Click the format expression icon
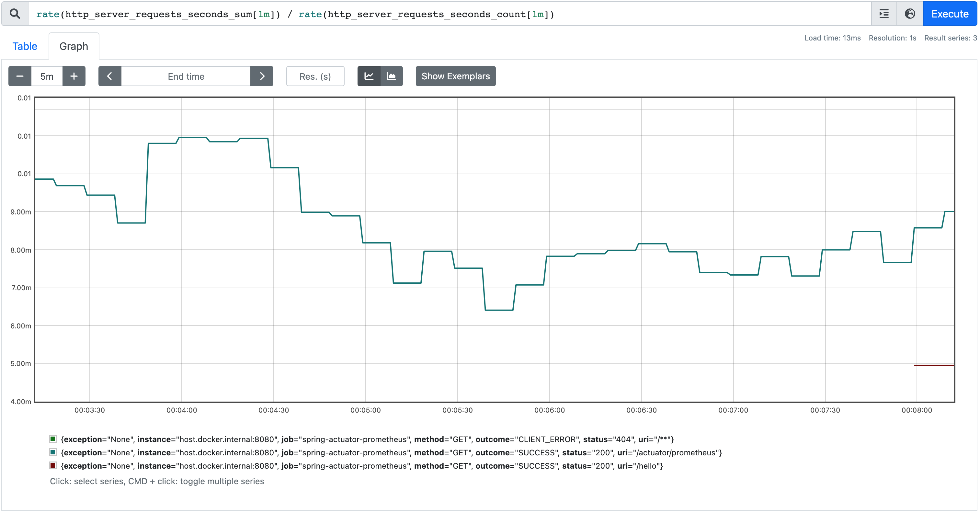This screenshot has height=513, width=980. (x=884, y=14)
